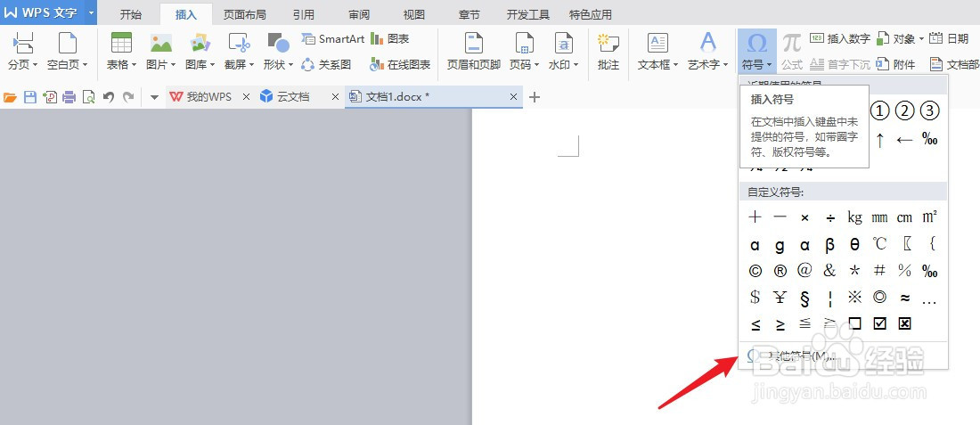Click the 附件 attachment button
This screenshot has height=425, width=980.
tap(896, 64)
